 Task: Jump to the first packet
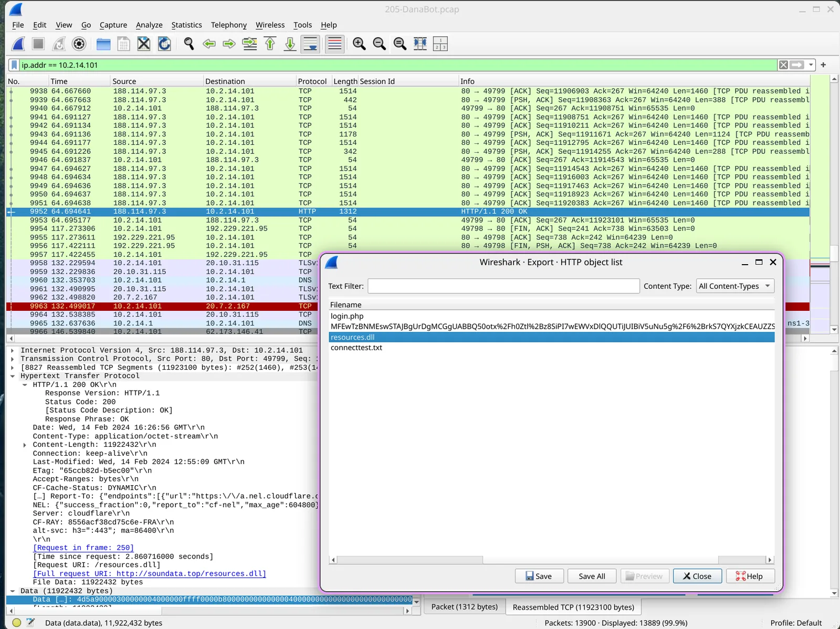[270, 44]
